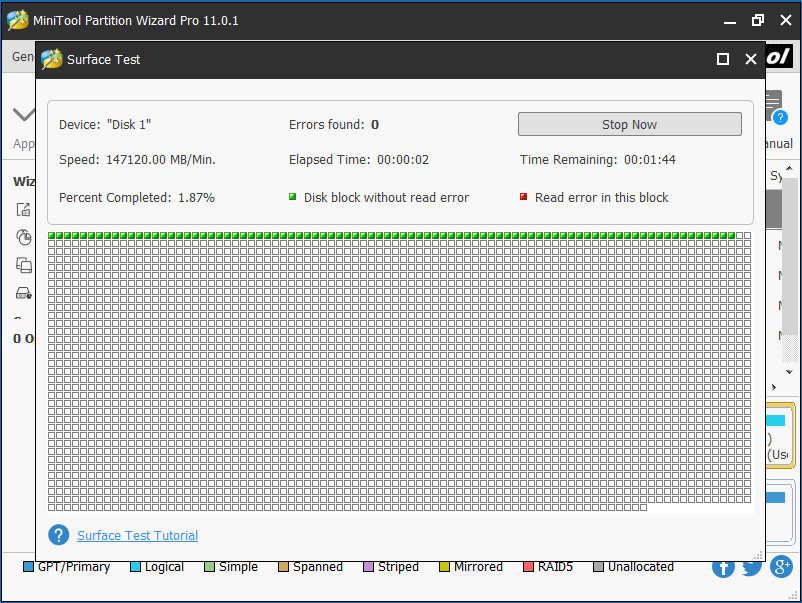
Task: Click the Errors found: 0 text
Action: coord(334,125)
